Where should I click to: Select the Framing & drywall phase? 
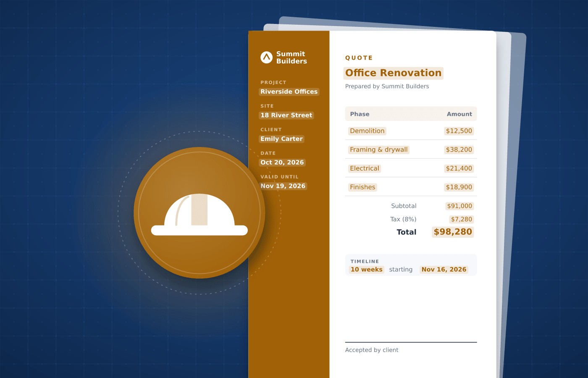click(379, 150)
